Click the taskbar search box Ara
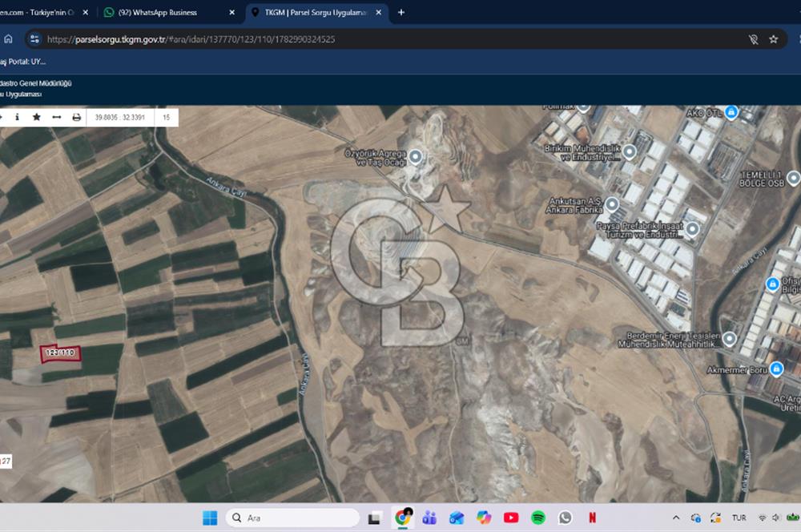The width and height of the screenshot is (801, 532). (x=293, y=518)
